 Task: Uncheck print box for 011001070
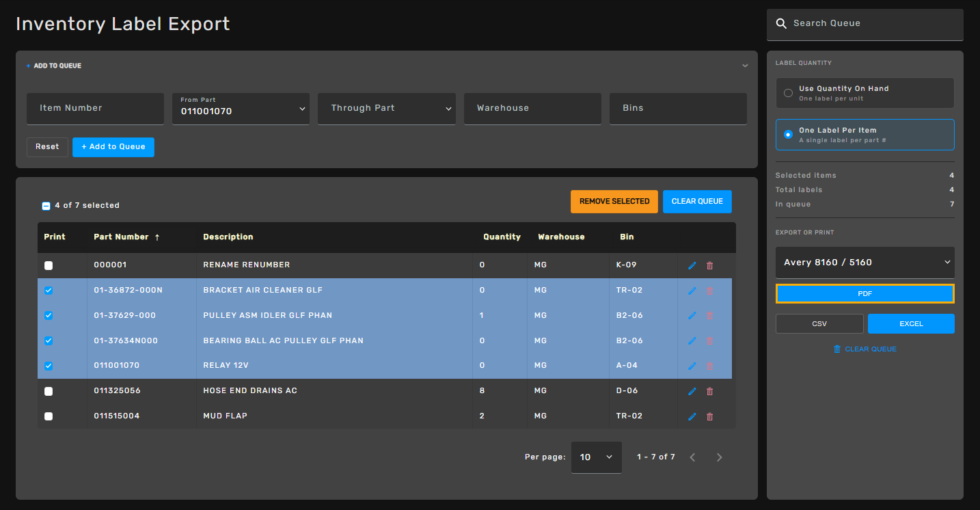49,366
